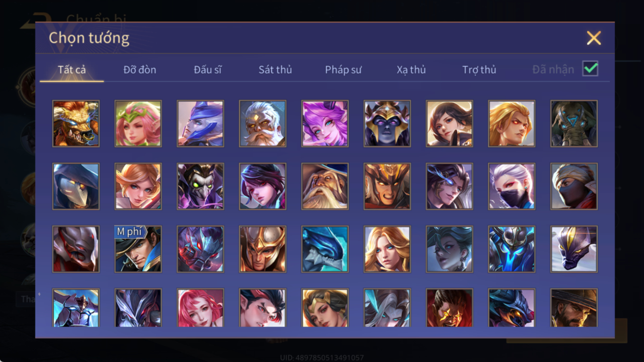Switch to the Đỡ đòn tab
The image size is (644, 362).
pos(140,70)
